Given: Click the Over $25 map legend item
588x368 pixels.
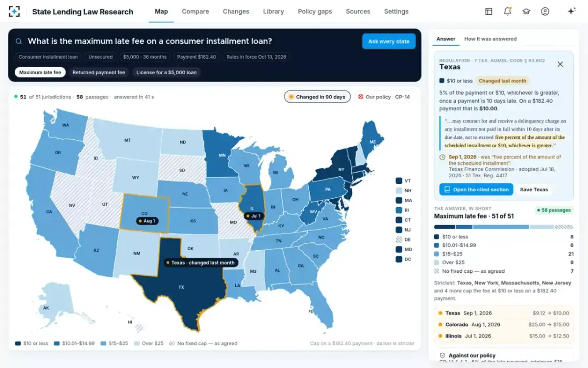Looking at the screenshot, I should click(149, 343).
